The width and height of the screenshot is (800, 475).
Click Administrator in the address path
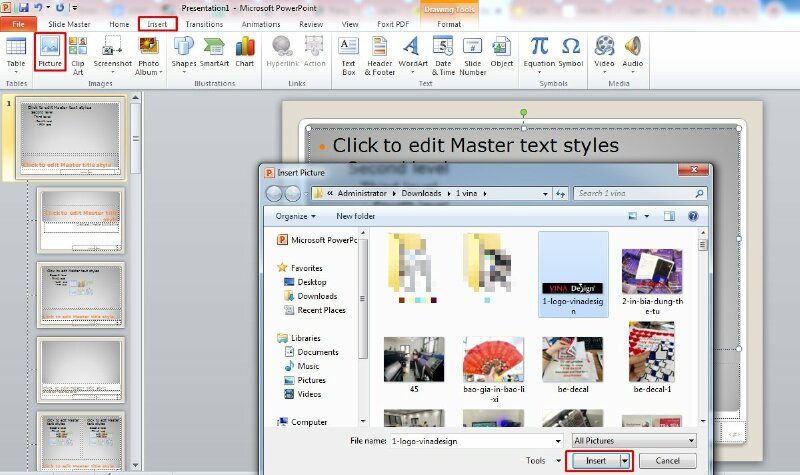(362, 193)
